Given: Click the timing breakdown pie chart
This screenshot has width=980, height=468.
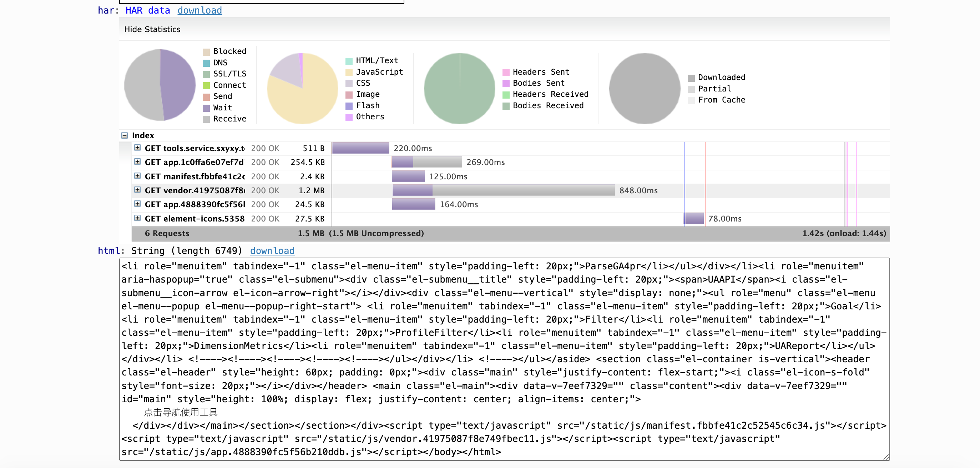Looking at the screenshot, I should [x=160, y=85].
